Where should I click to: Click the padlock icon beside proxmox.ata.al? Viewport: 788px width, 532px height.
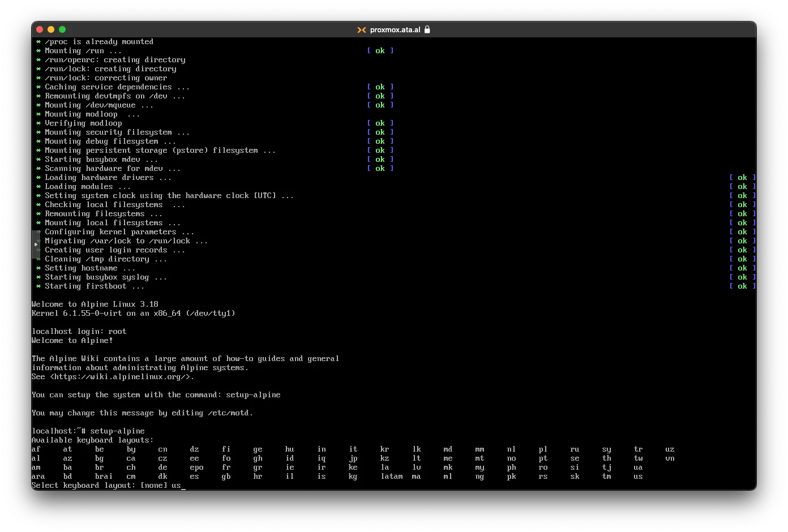coord(427,29)
